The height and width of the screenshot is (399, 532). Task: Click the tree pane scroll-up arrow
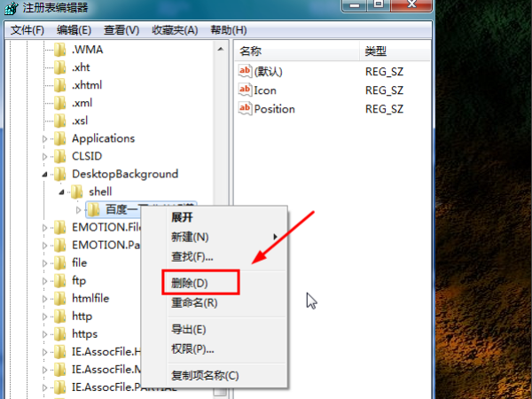pos(221,49)
